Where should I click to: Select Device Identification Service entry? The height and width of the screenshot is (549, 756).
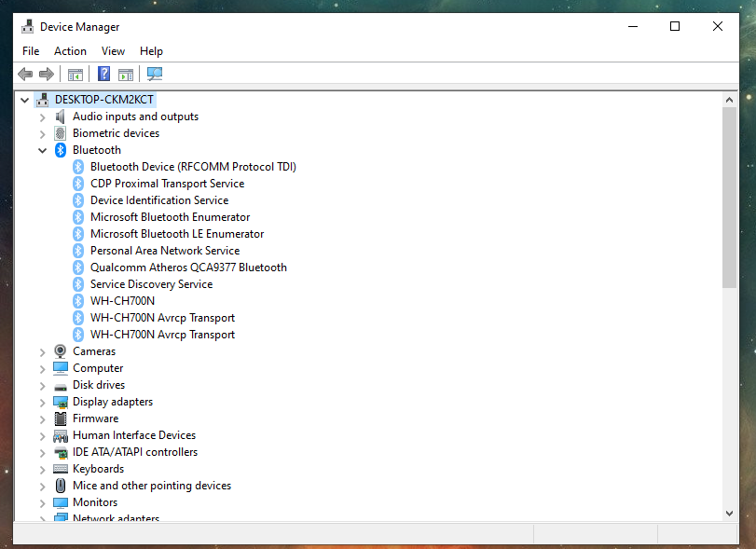click(x=159, y=200)
